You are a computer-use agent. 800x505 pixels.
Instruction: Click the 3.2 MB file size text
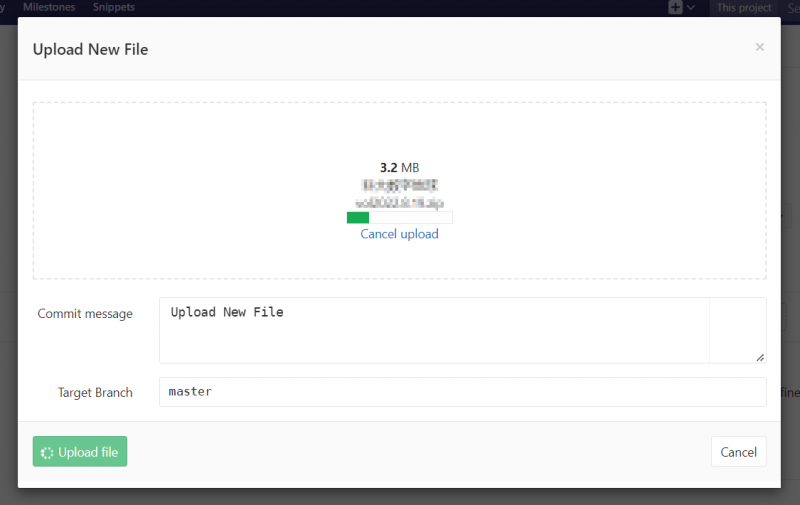[399, 168]
